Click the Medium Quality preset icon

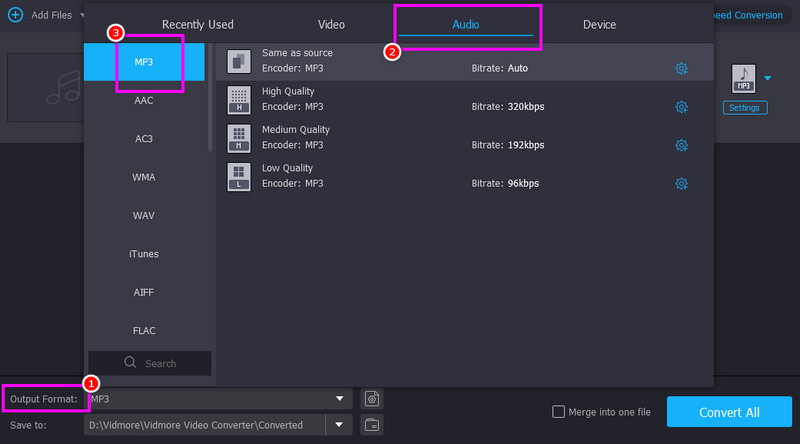click(239, 138)
